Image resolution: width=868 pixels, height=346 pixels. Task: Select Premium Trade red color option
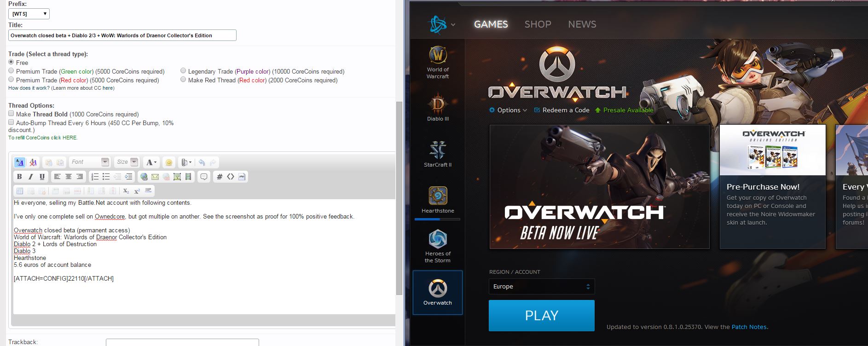pyautogui.click(x=11, y=79)
